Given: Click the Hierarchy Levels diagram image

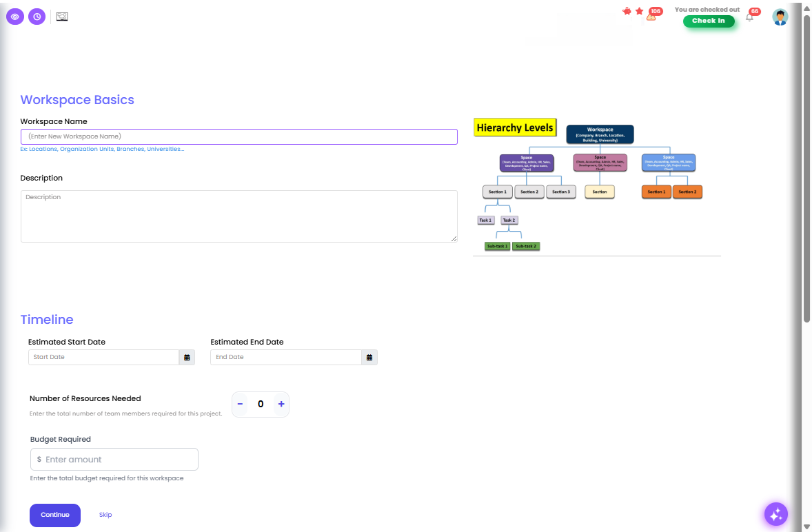Looking at the screenshot, I should click(x=597, y=186).
